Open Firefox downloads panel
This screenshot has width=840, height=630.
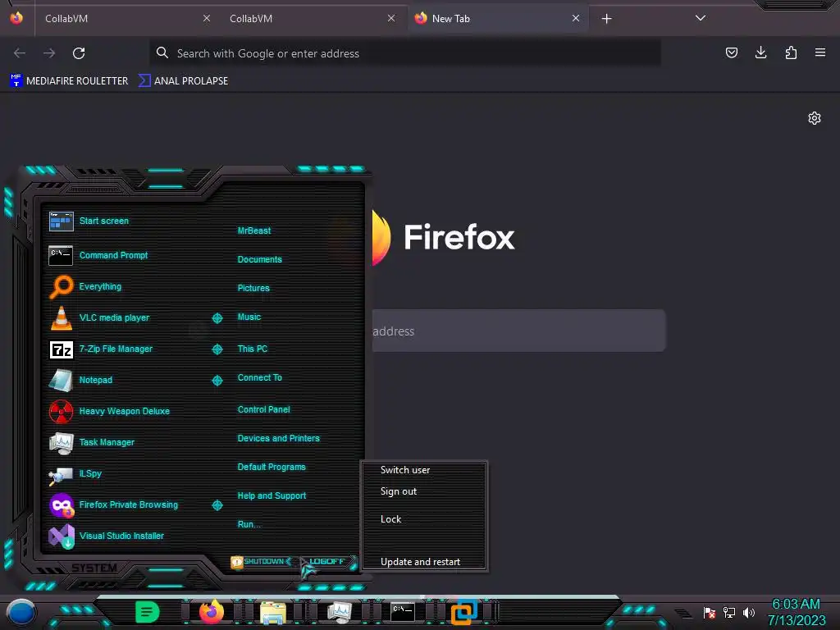pyautogui.click(x=760, y=52)
